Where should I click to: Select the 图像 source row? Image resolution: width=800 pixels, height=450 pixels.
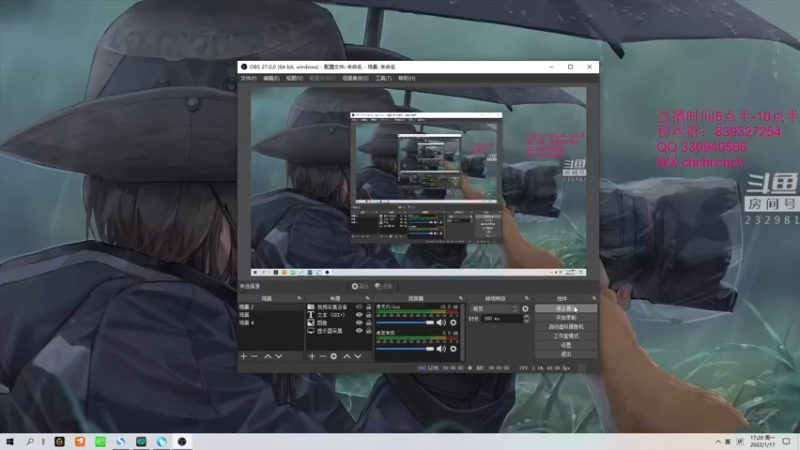[339, 322]
